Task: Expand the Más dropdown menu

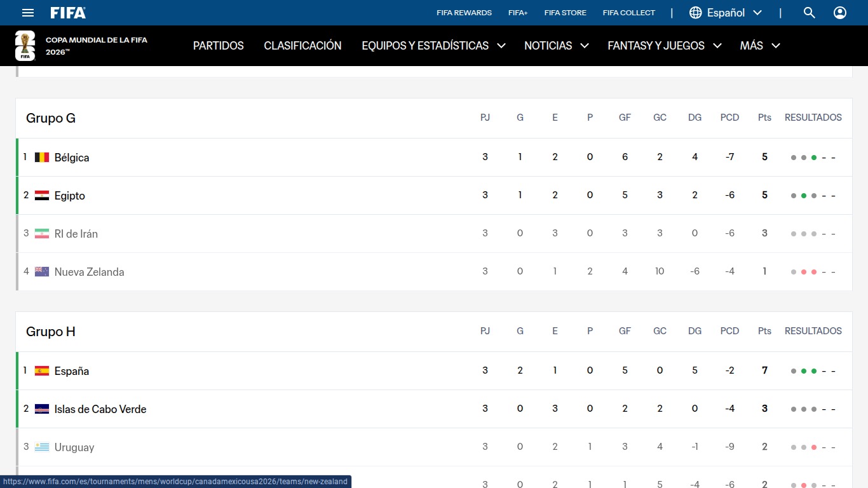Action: click(760, 46)
